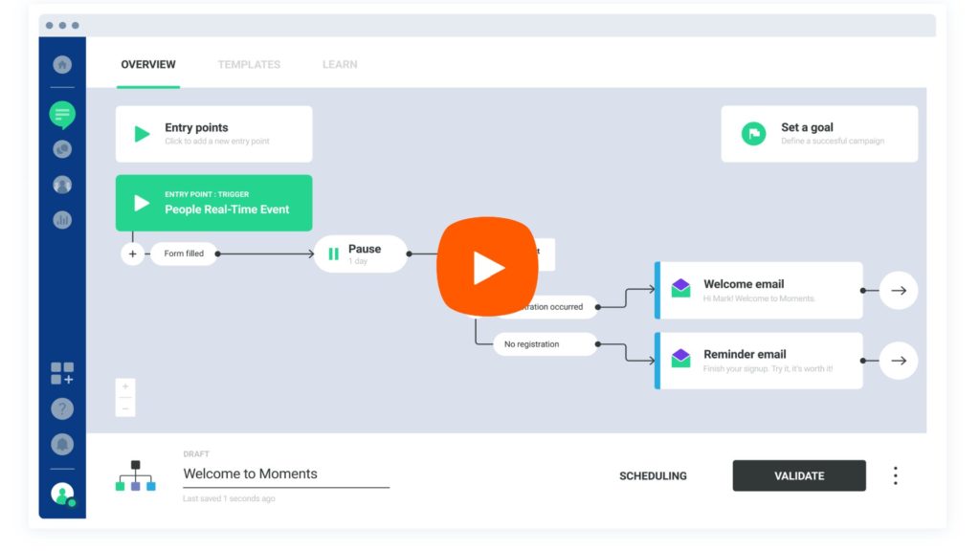Viewport: 980px width, 551px height.
Task: Open the Scheduling options
Action: click(x=653, y=475)
